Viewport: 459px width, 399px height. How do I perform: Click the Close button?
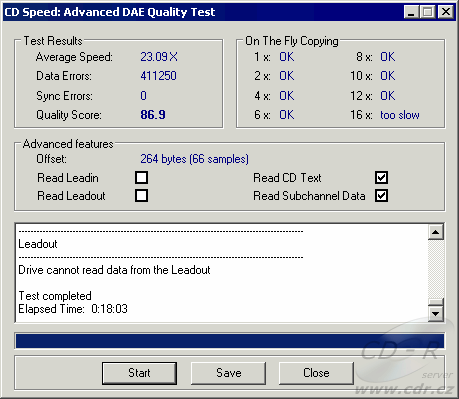[x=316, y=373]
